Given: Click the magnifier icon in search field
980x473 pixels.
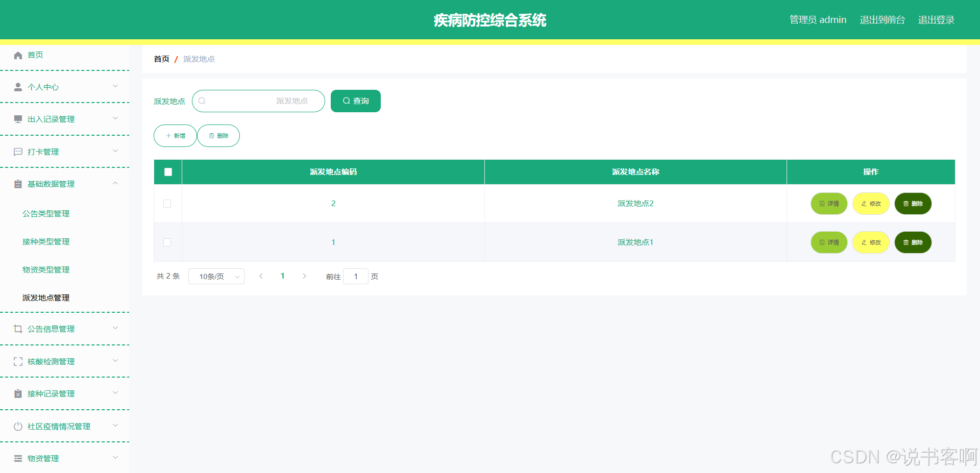Looking at the screenshot, I should tap(202, 101).
